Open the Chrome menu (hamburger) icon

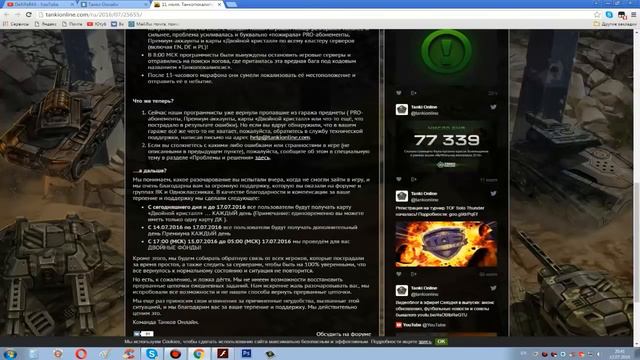[633, 14]
